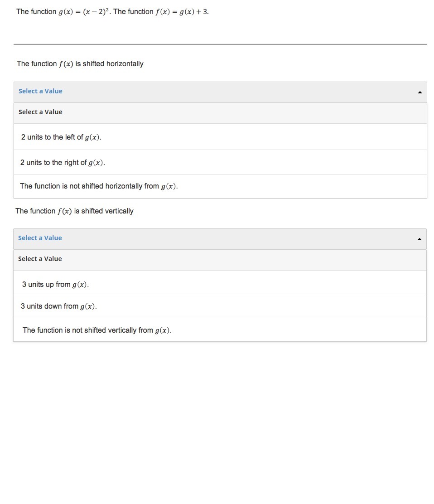The image size is (434, 504).
Task: Click f(x) in the vertical shift prompt
Action: pos(65,211)
